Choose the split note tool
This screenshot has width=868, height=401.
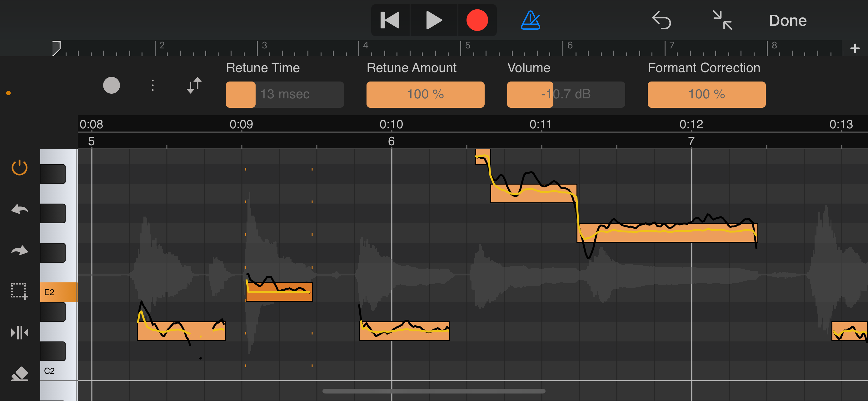(x=20, y=333)
